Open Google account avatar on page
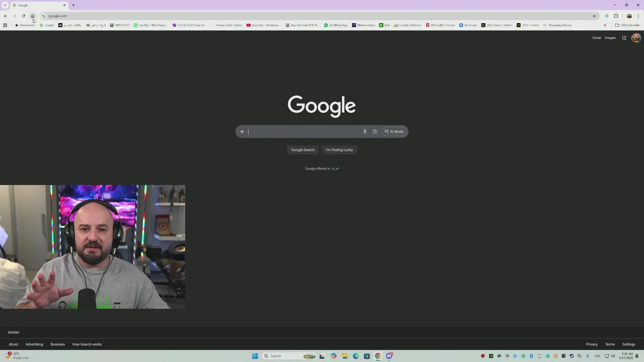Image resolution: width=644 pixels, height=362 pixels. pyautogui.click(x=636, y=38)
